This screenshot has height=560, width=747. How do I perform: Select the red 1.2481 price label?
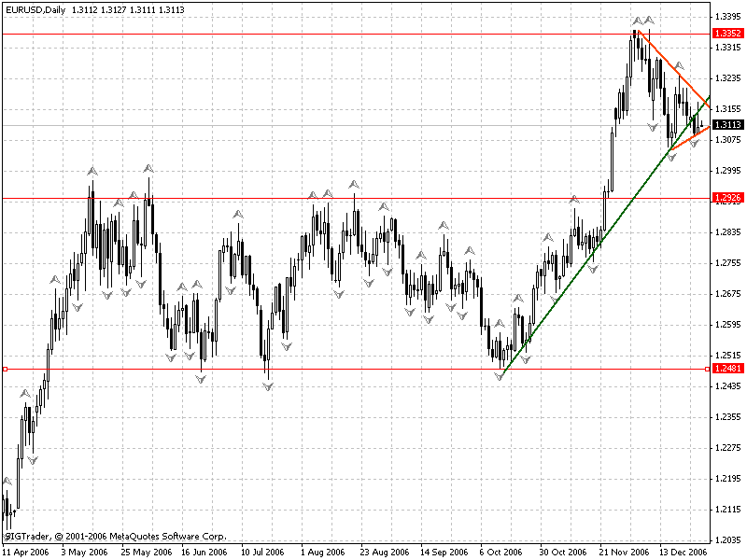[x=726, y=369]
